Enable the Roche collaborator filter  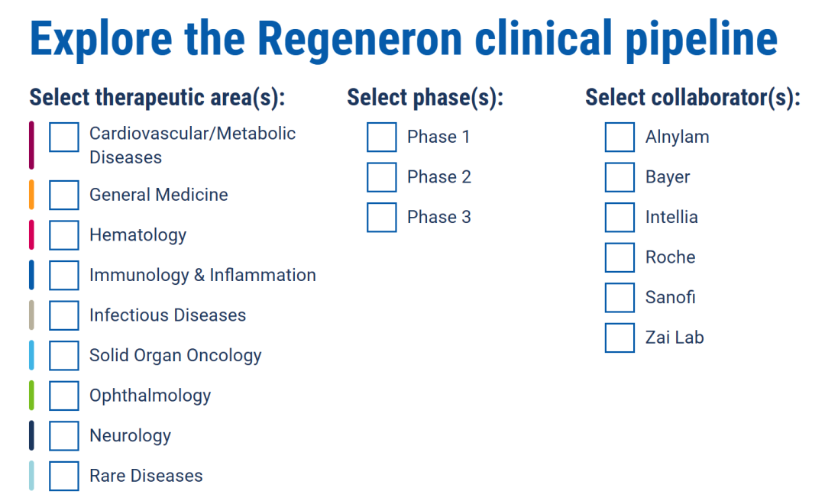click(620, 257)
